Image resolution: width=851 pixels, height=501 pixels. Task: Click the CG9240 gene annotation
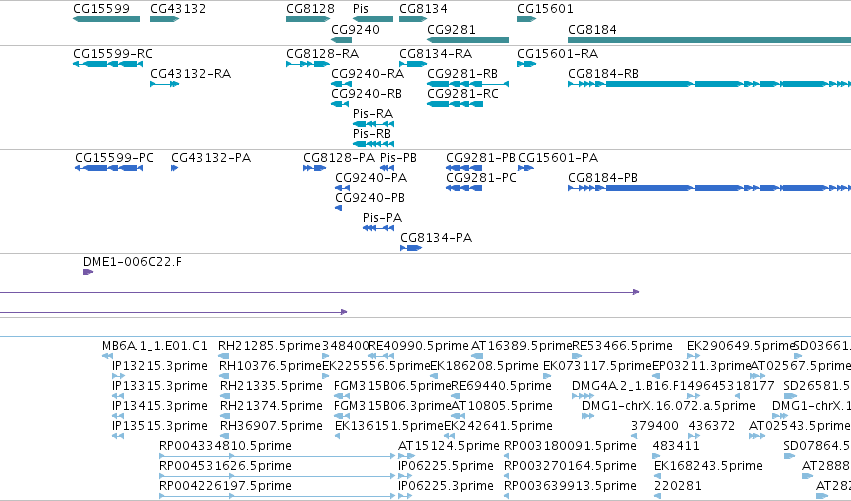(341, 40)
